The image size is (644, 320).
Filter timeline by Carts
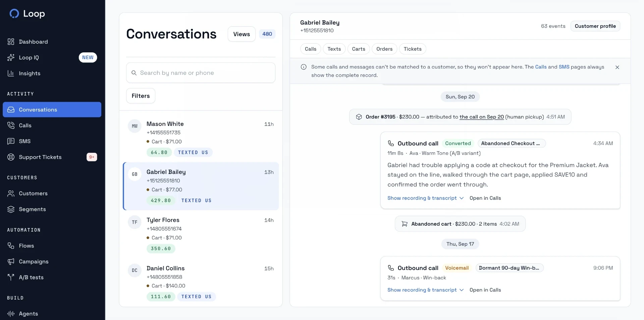(x=359, y=49)
